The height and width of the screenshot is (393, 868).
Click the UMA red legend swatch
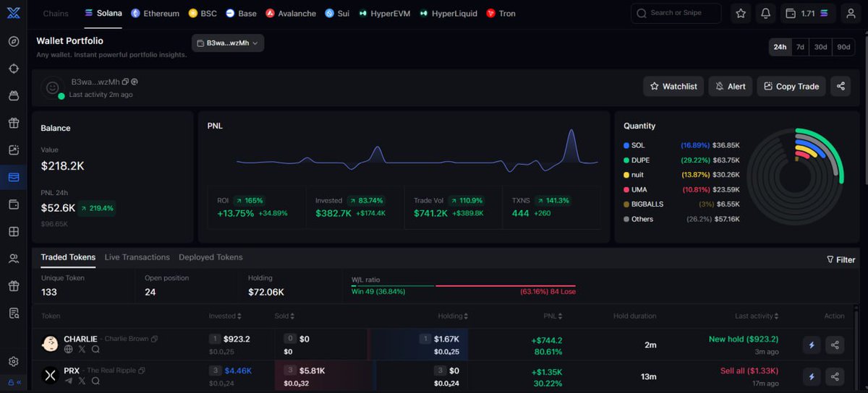(626, 189)
